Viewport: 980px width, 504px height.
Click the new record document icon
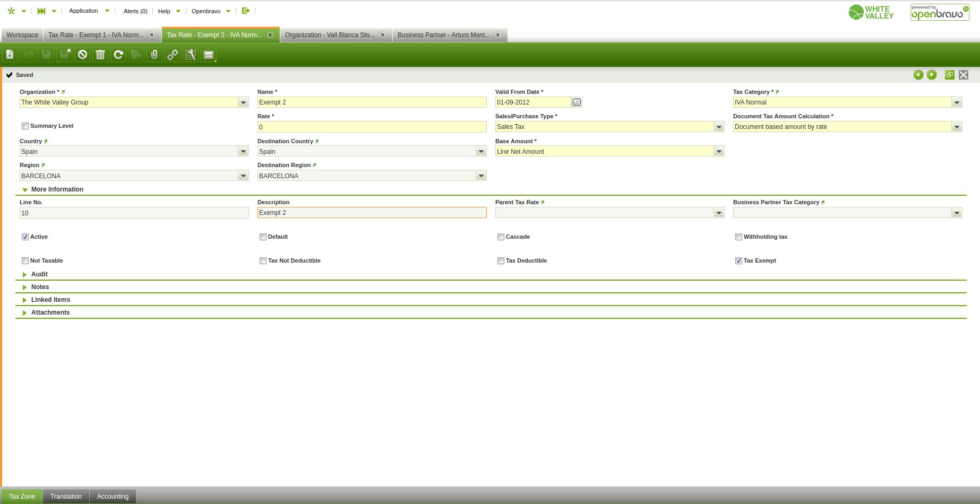[x=10, y=55]
